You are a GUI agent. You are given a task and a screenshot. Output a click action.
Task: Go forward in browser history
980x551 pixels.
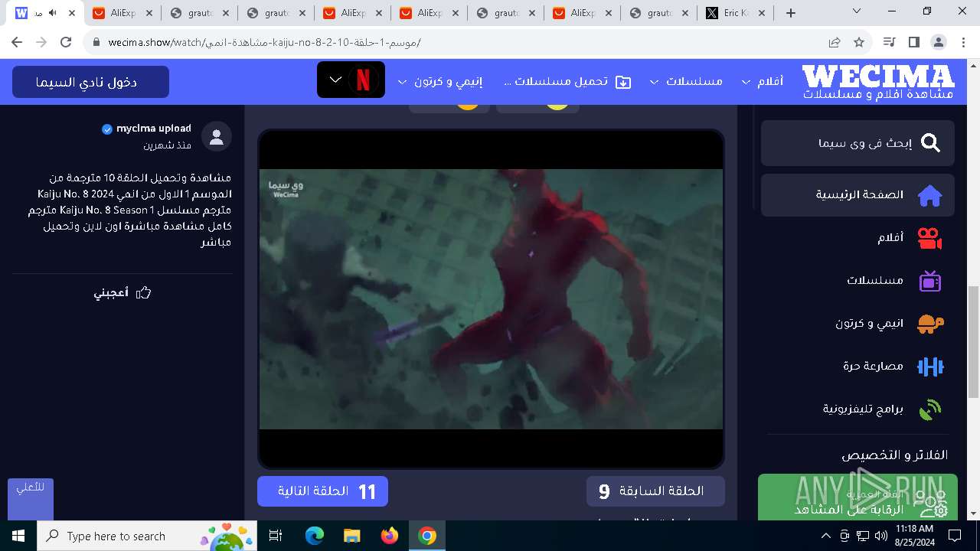[x=41, y=42]
